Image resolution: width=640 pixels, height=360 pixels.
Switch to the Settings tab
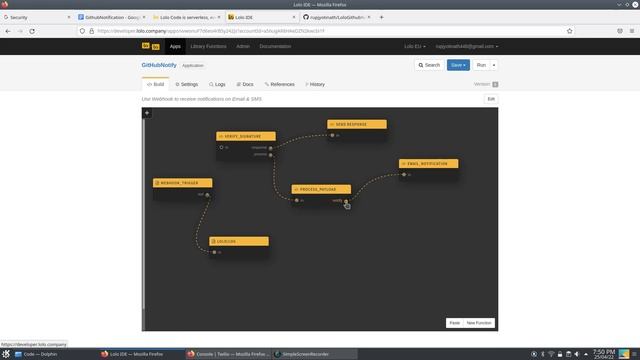click(x=187, y=84)
